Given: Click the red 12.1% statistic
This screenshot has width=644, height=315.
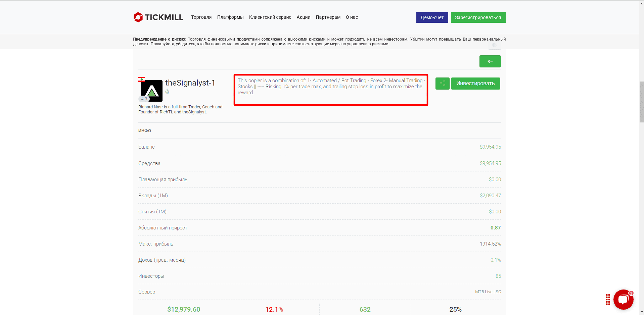Looking at the screenshot, I should (274, 309).
